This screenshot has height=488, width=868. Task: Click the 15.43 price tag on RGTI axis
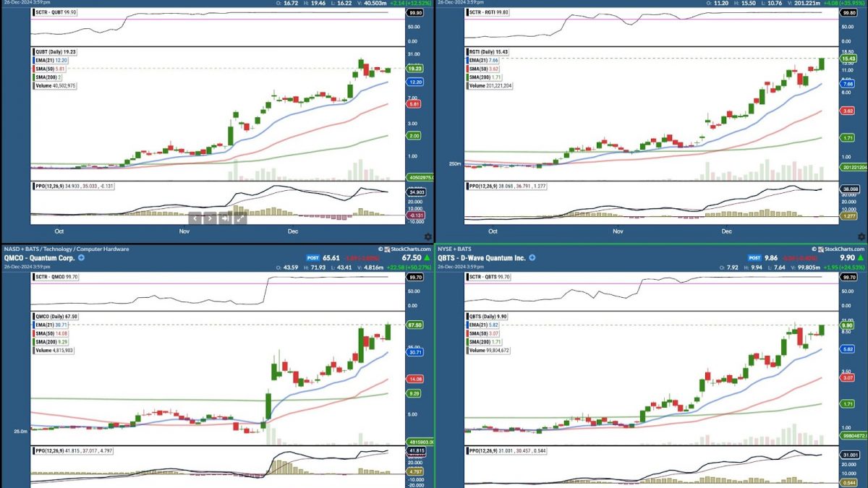(849, 58)
